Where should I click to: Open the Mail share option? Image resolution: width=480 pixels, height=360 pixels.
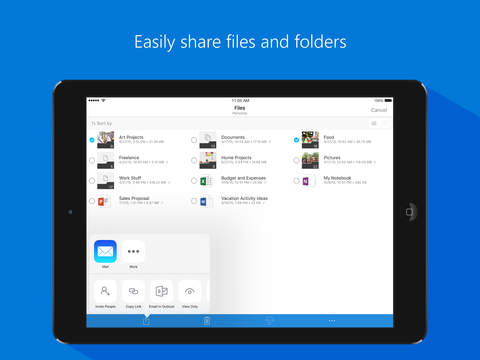click(105, 251)
